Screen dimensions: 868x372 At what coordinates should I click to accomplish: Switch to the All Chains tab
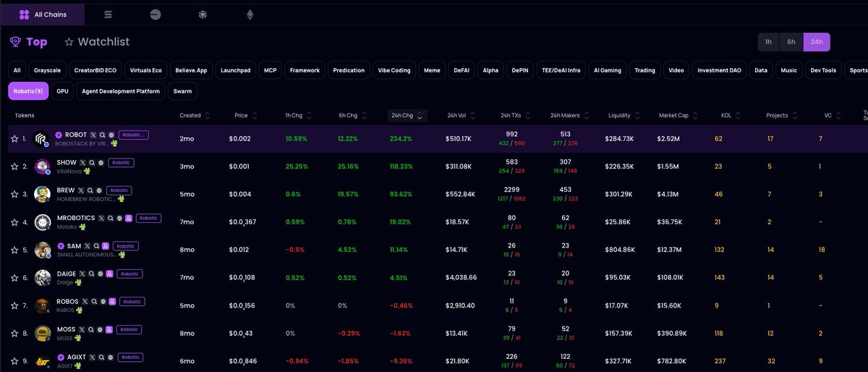42,14
